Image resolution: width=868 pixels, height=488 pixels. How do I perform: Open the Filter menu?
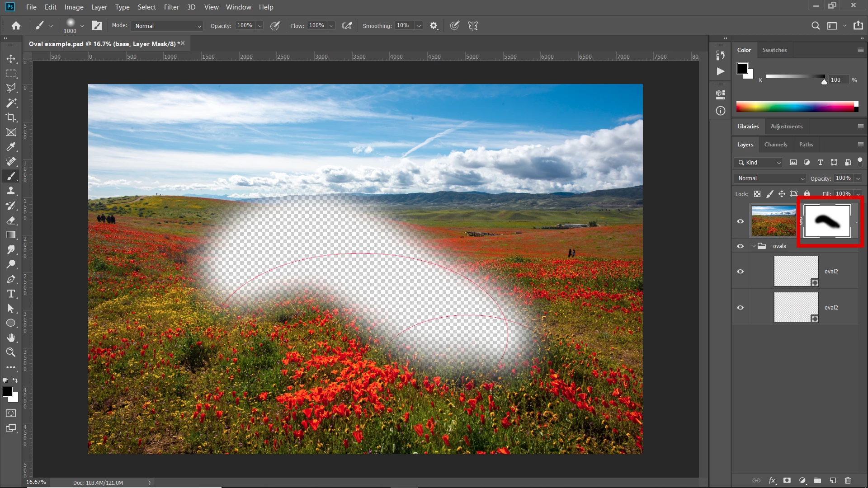(x=171, y=7)
